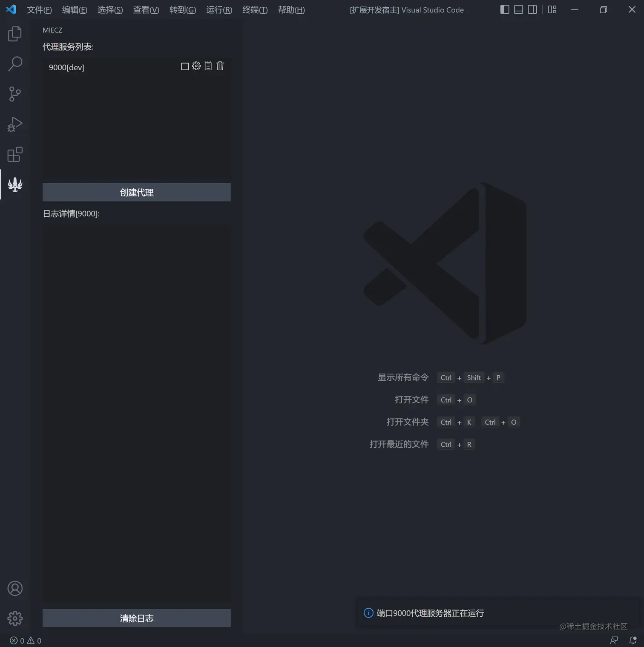This screenshot has width=644, height=647.
Task: Click the VS Code logo in title bar
Action: 11,9
